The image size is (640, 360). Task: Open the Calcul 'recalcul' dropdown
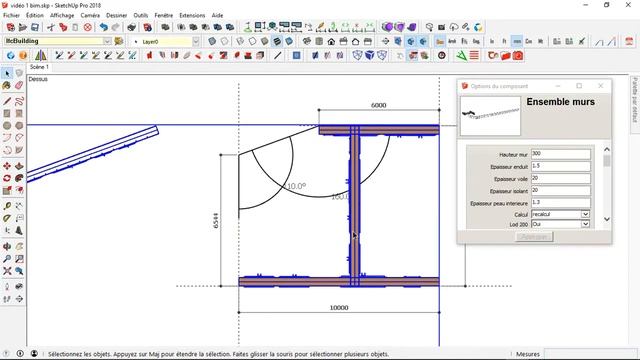coord(585,214)
